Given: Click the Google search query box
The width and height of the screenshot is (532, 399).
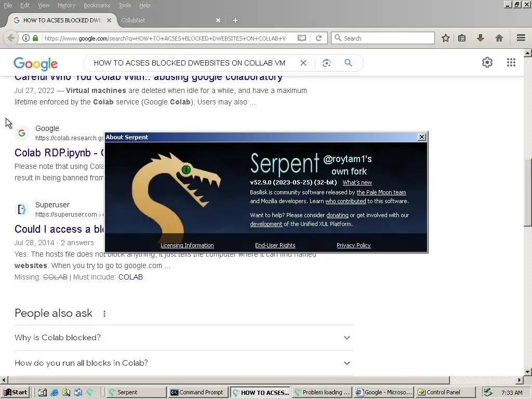Looking at the screenshot, I should (189, 63).
